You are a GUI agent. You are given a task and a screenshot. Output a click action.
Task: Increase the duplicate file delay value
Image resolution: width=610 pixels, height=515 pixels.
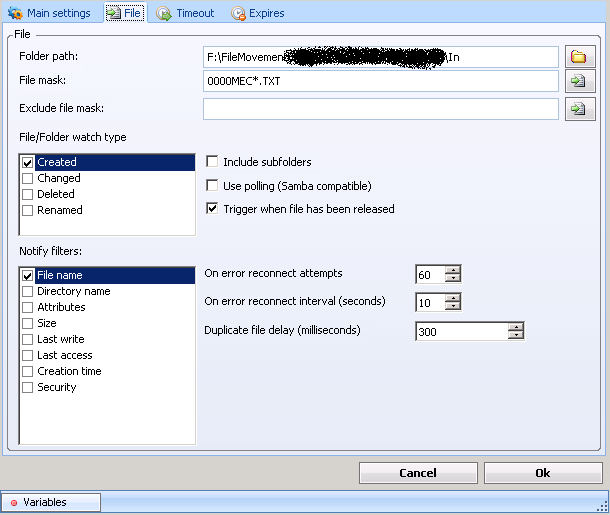515,326
